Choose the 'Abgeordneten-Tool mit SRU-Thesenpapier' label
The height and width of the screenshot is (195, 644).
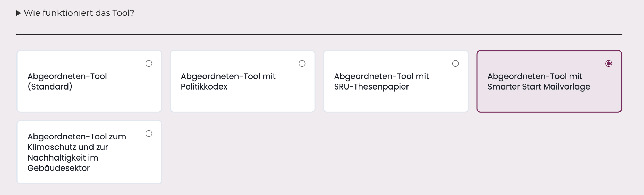381,81
